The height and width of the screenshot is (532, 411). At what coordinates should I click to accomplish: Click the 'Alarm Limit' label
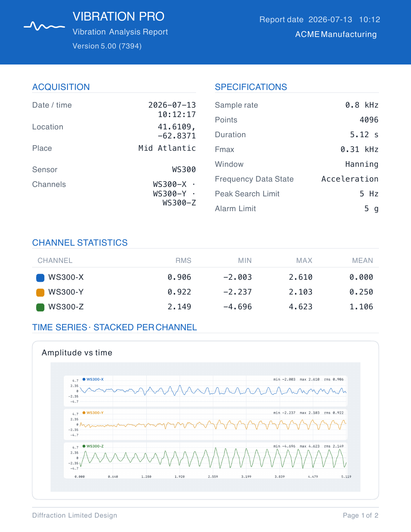[235, 209]
